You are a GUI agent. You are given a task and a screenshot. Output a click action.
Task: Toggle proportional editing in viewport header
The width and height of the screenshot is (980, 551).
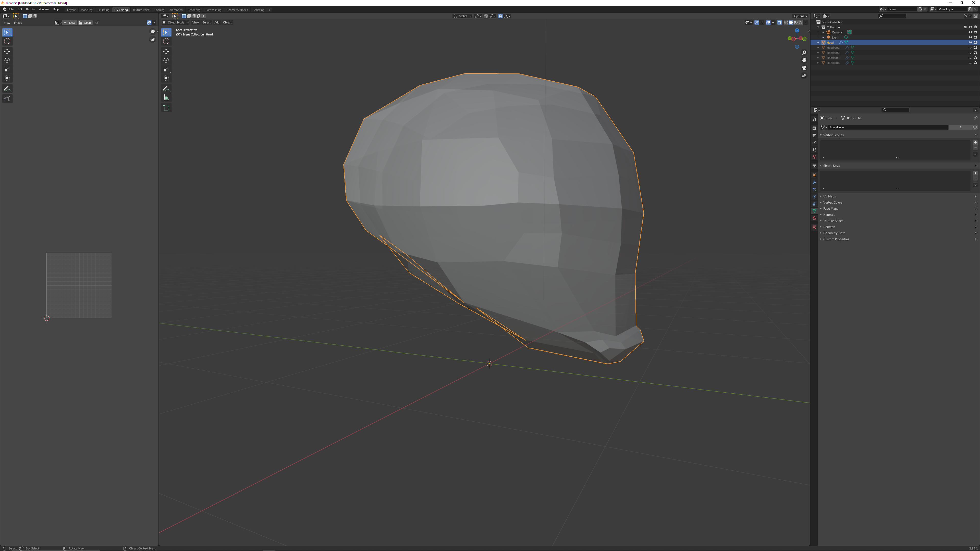click(500, 16)
